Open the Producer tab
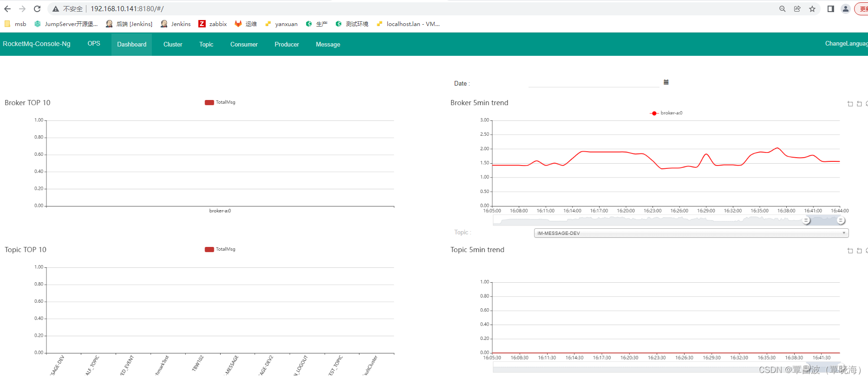The image size is (868, 379). coord(287,45)
